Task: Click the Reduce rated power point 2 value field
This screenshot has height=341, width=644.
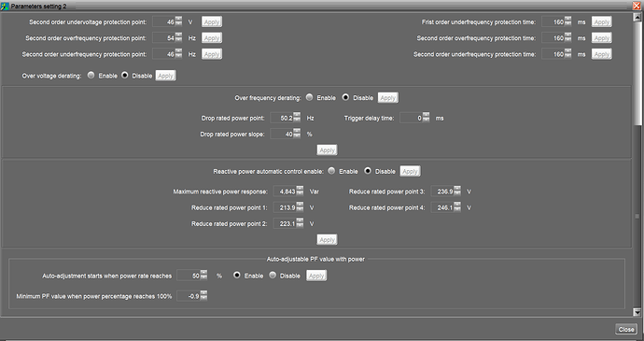Action: pyautogui.click(x=285, y=224)
